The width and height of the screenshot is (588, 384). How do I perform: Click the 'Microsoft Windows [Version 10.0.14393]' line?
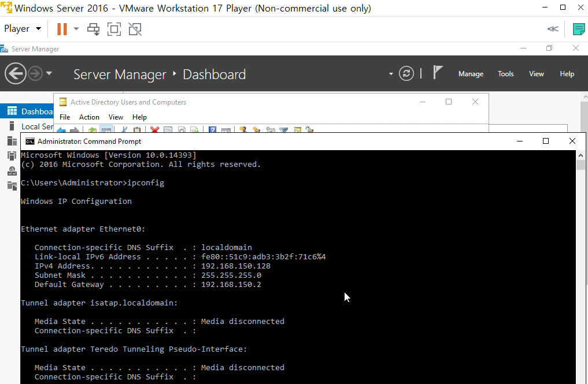coord(108,155)
